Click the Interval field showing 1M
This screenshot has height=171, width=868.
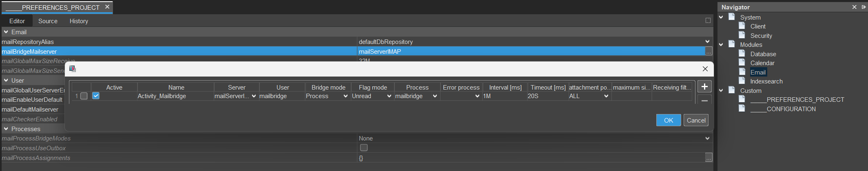click(504, 96)
